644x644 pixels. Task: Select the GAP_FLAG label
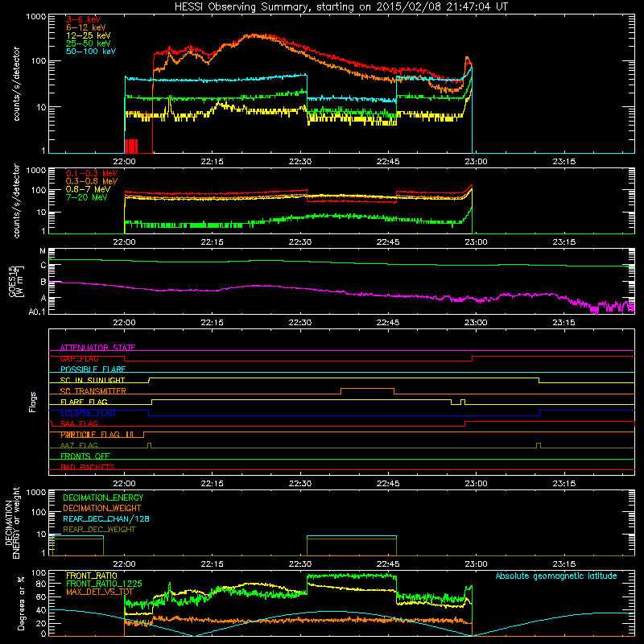click(x=79, y=358)
